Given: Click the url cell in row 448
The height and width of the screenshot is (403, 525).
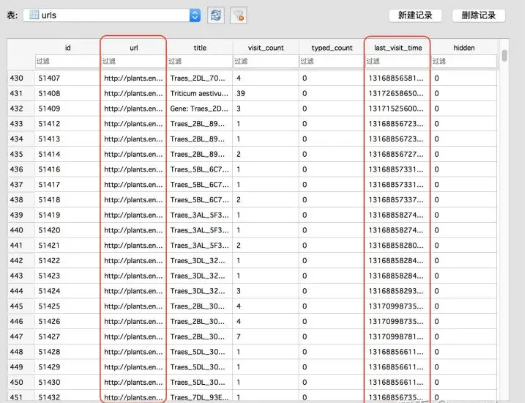Looking at the screenshot, I should click(134, 352).
